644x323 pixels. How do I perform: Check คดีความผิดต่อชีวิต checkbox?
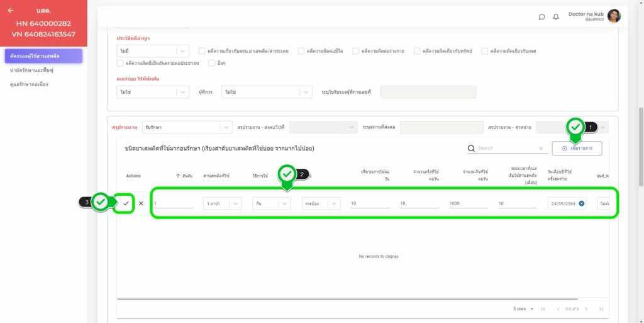pos(301,51)
